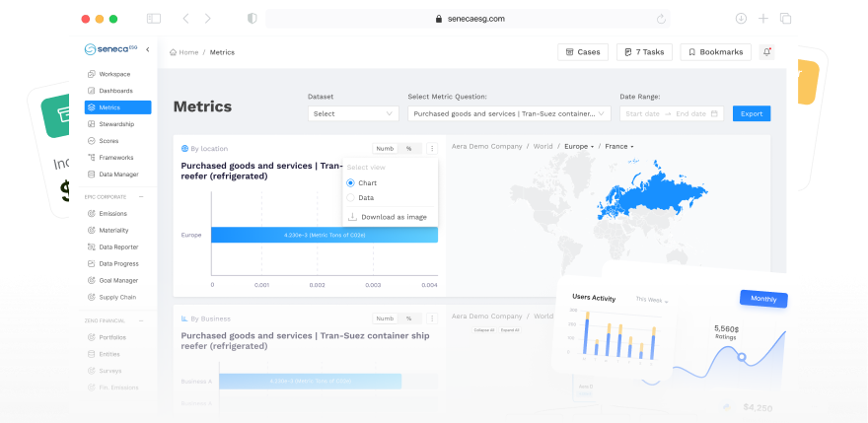Select the Chart view radio button
This screenshot has width=868, height=423.
pyautogui.click(x=351, y=183)
